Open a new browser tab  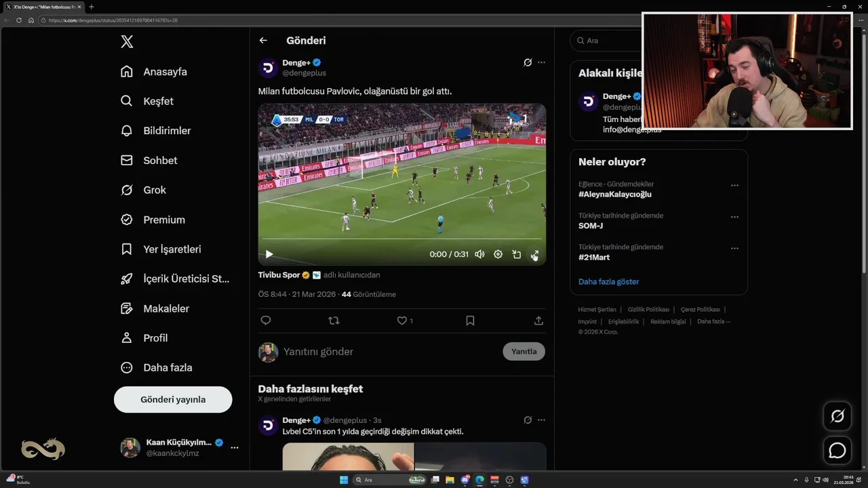pyautogui.click(x=92, y=7)
